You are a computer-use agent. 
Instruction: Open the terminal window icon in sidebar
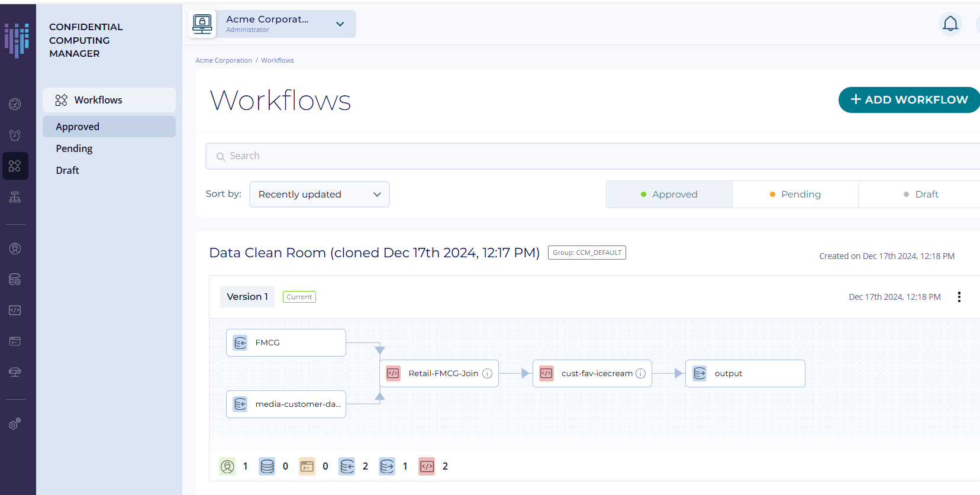coord(15,341)
